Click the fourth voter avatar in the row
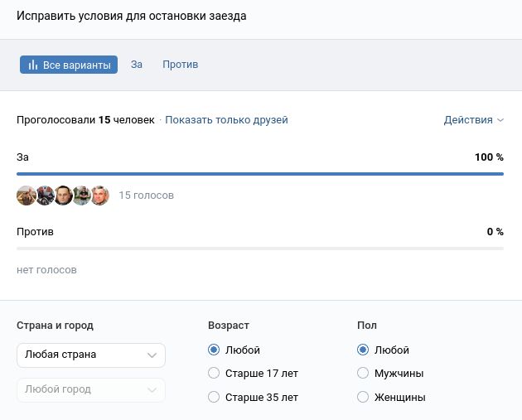522x420 pixels. (x=81, y=196)
